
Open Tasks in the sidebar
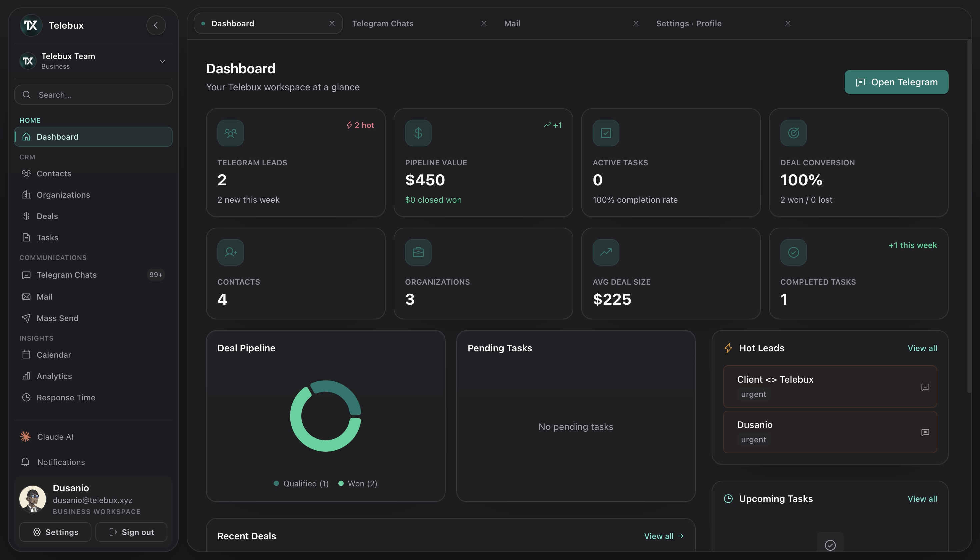(x=93, y=238)
